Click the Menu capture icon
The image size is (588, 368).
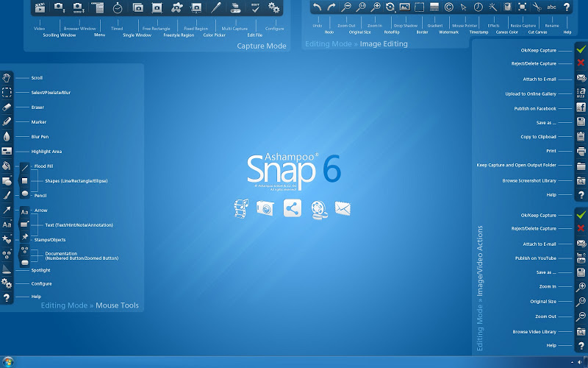pos(98,7)
